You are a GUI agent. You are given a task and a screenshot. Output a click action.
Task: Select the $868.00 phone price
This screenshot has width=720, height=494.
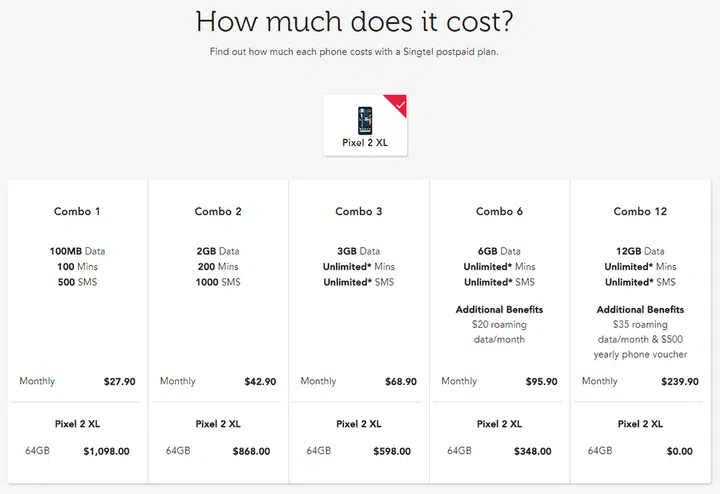pos(250,452)
